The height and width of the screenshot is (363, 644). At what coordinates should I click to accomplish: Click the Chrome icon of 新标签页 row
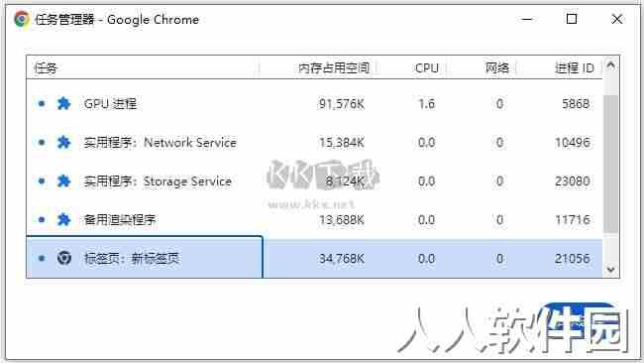click(64, 258)
